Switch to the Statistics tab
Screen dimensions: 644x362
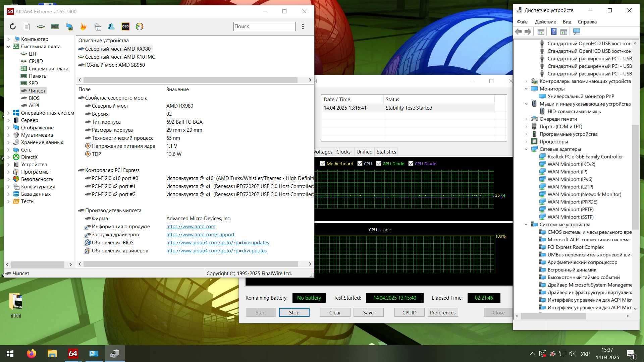click(x=386, y=152)
